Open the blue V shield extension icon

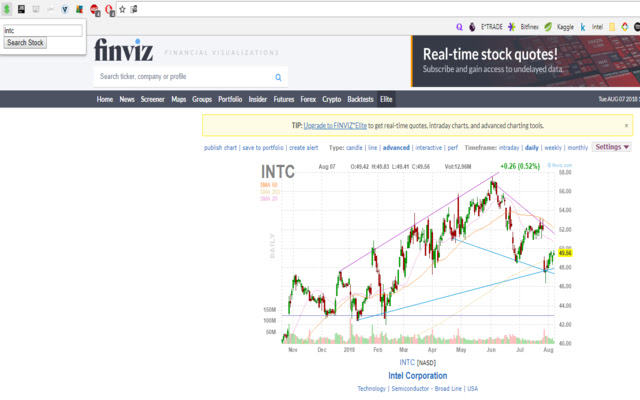pyautogui.click(x=64, y=9)
